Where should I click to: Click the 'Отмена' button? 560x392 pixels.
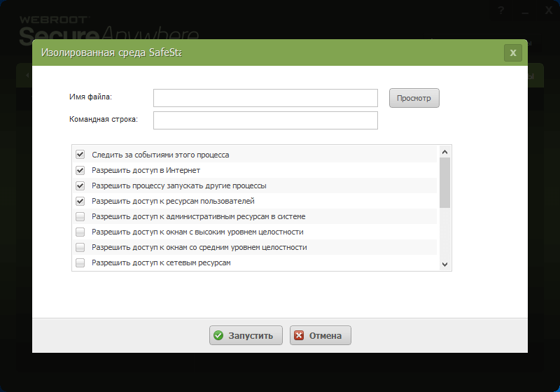pos(321,335)
